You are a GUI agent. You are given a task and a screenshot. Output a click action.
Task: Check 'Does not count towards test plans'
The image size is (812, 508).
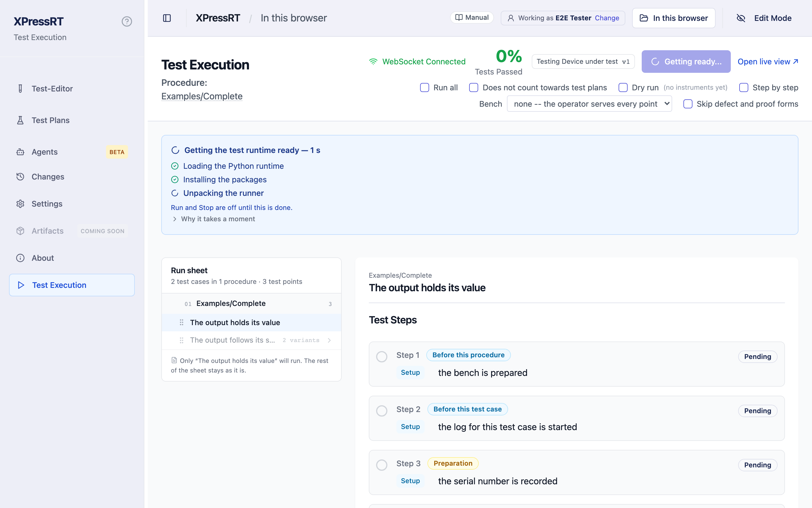473,88
